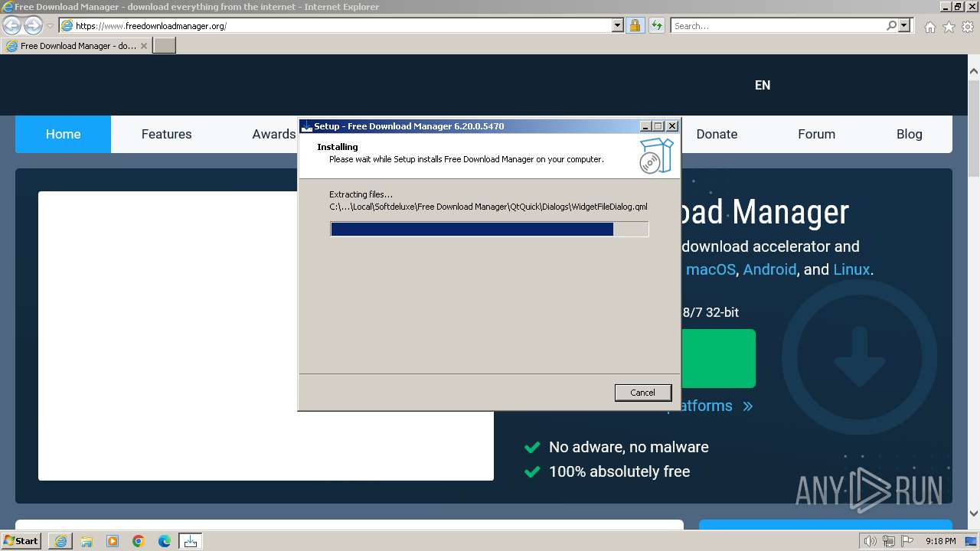This screenshot has height=551, width=980.
Task: Click the search magnifier icon
Action: pos(891,25)
